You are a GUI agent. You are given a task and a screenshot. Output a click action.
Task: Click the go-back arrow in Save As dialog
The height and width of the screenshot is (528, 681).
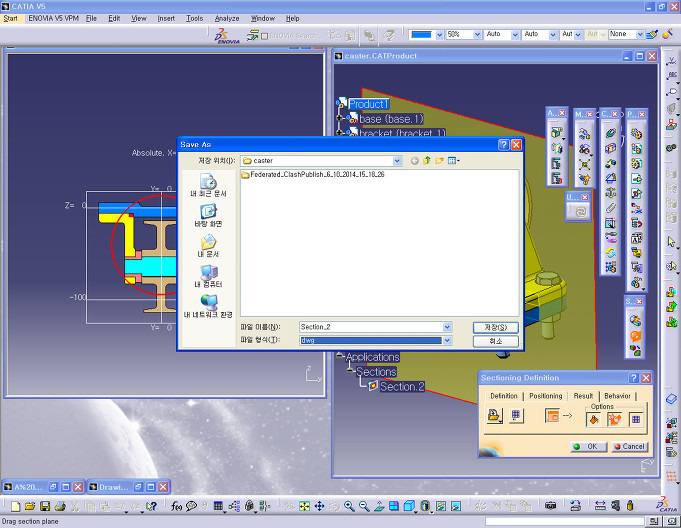tap(415, 161)
